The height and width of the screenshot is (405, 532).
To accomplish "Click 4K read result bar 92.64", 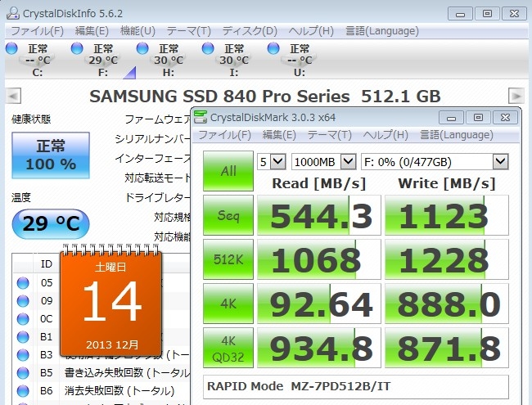I will pos(319,304).
